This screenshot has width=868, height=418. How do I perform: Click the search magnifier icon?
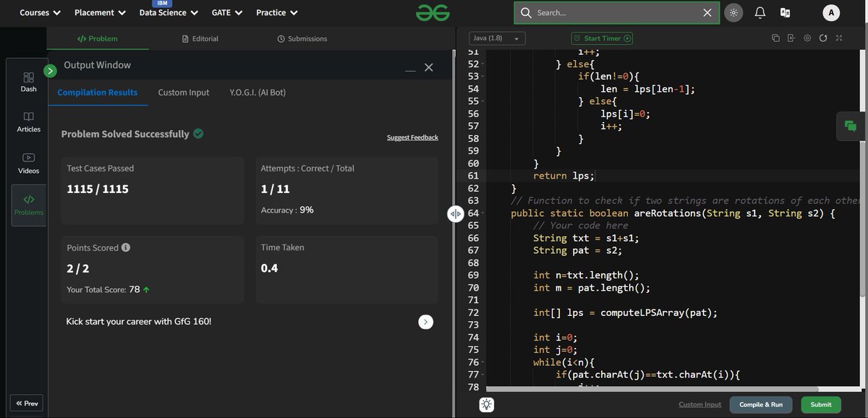pyautogui.click(x=526, y=12)
